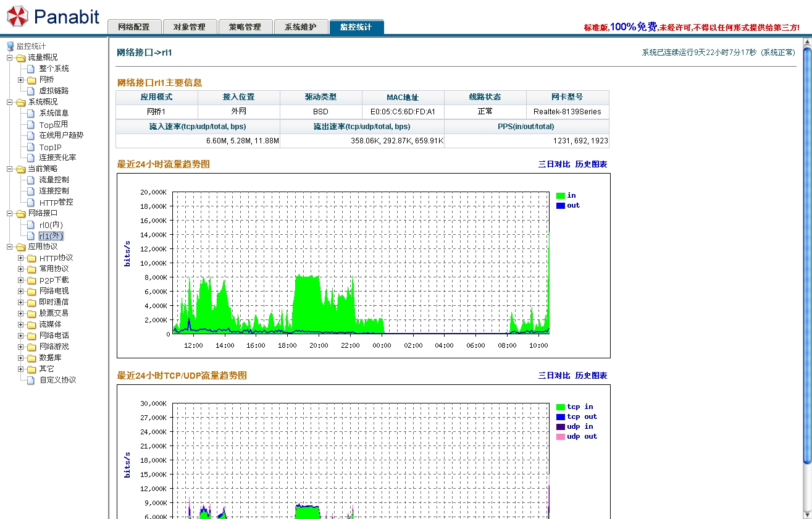Screen dimensions: 812x519
Task: Collapse the 系统概况 tree node
Action: [10, 102]
